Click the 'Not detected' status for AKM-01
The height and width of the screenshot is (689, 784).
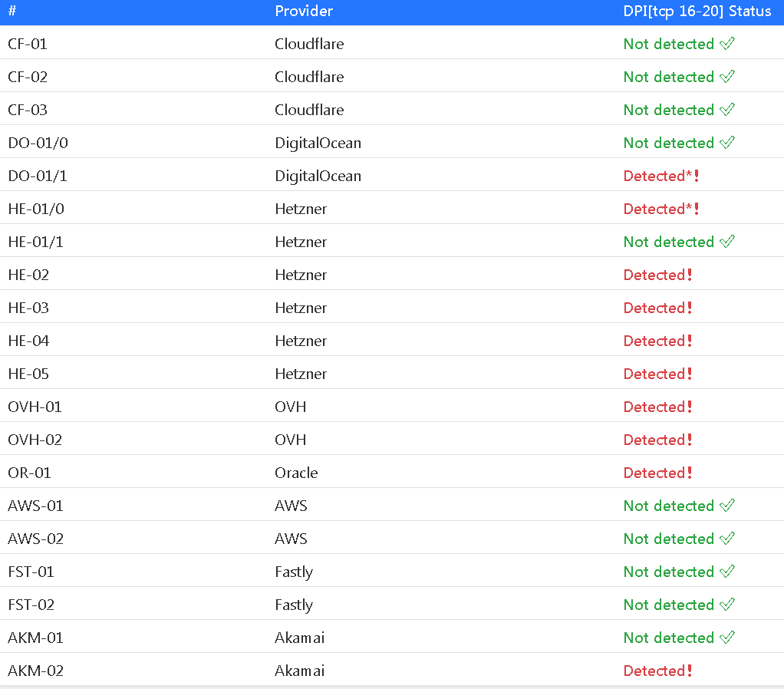[x=668, y=638]
